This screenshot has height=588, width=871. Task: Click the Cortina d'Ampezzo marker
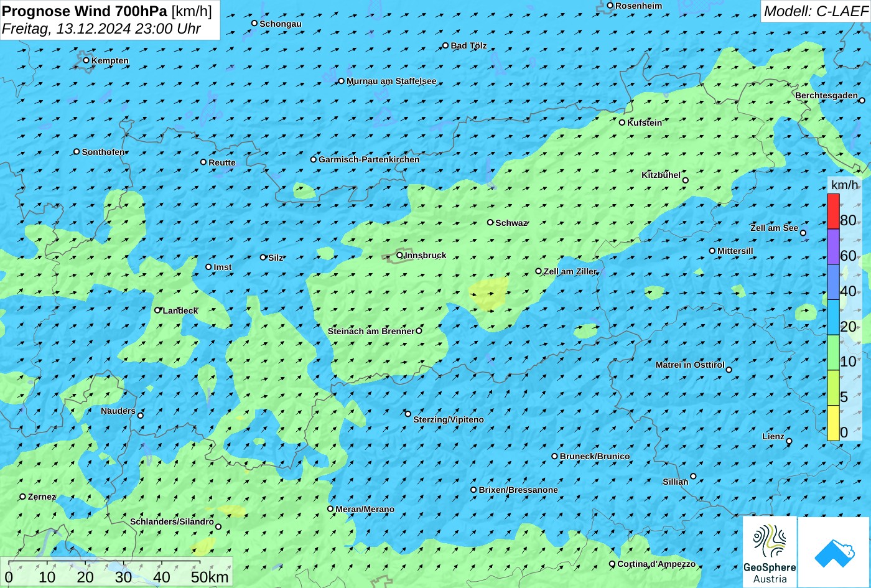click(x=612, y=564)
